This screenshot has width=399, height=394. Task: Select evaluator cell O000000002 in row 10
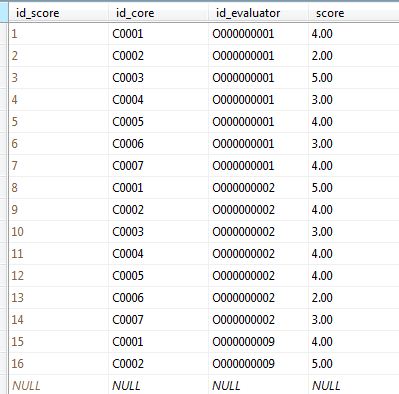coord(258,232)
